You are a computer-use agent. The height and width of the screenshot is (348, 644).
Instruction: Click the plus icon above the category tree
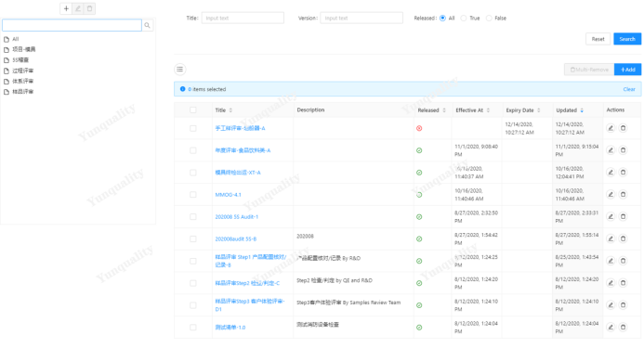pos(66,8)
